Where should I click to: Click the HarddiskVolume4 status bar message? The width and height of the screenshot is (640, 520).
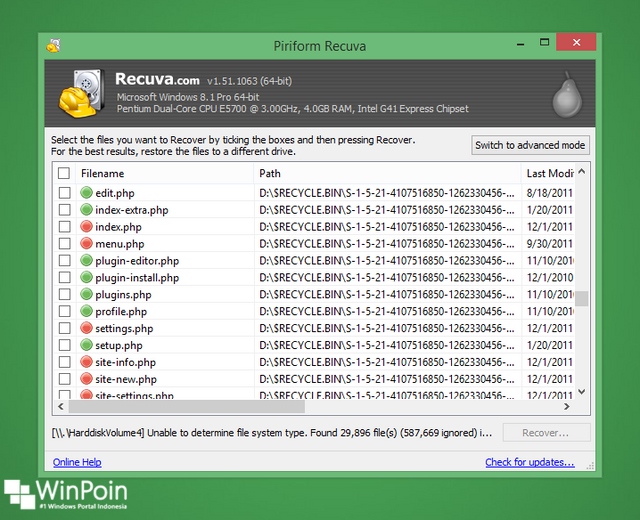271,433
